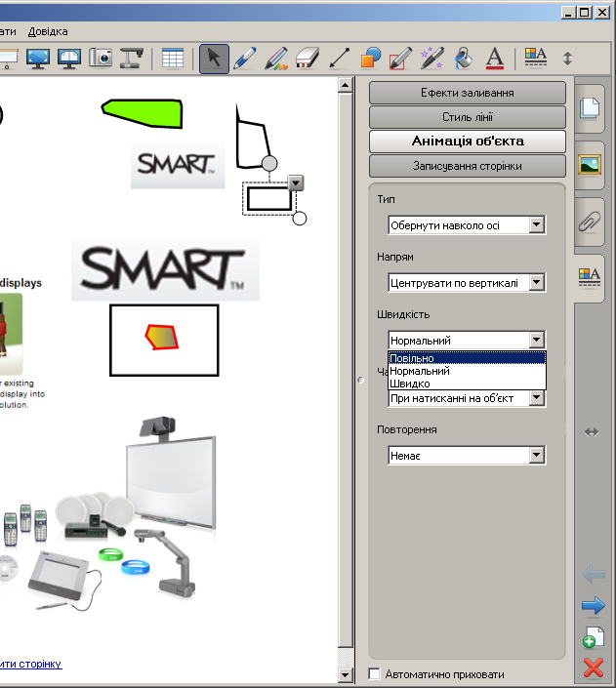The image size is (616, 688).
Task: Go to the next page blue arrow
Action: [594, 606]
